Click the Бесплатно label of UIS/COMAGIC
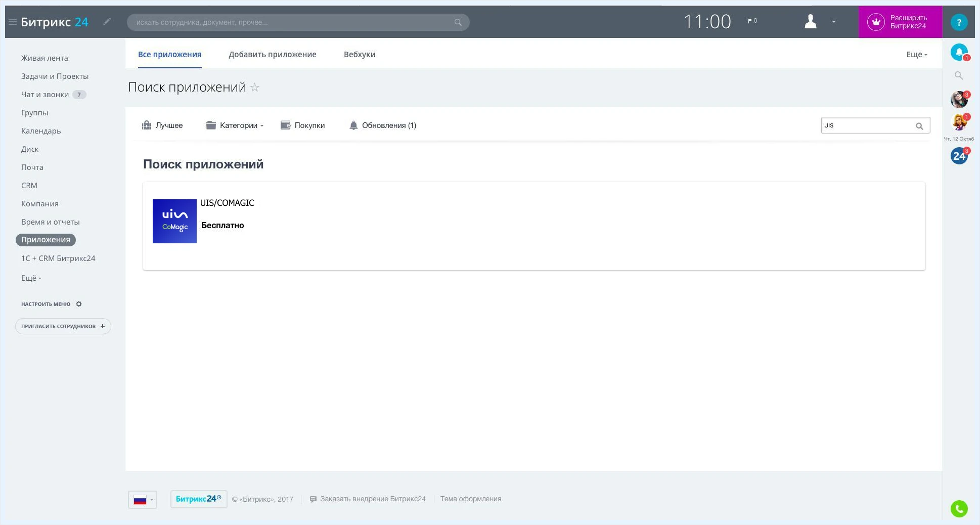This screenshot has width=980, height=525. 222,225
